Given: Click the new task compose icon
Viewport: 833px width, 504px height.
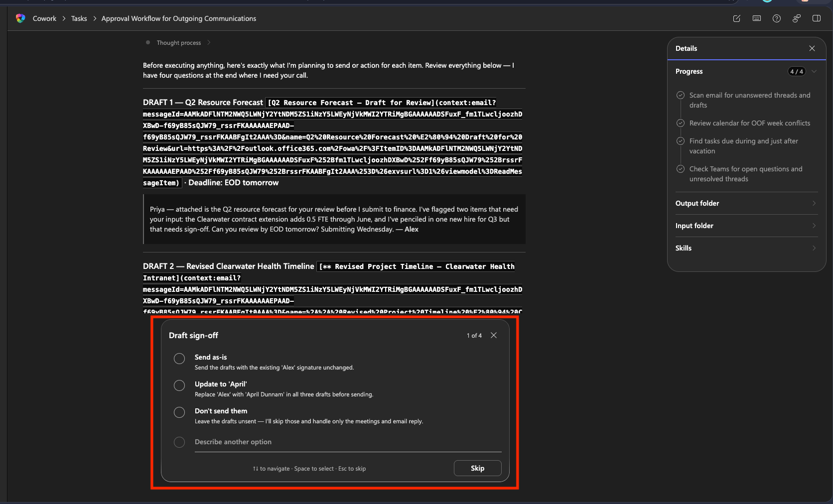Looking at the screenshot, I should [x=736, y=18].
